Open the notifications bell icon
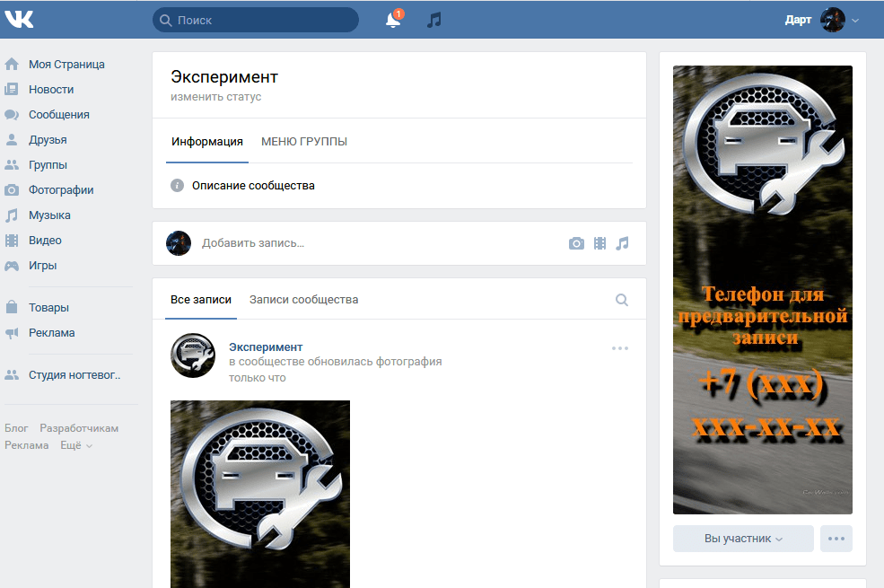This screenshot has height=588, width=884. [393, 21]
